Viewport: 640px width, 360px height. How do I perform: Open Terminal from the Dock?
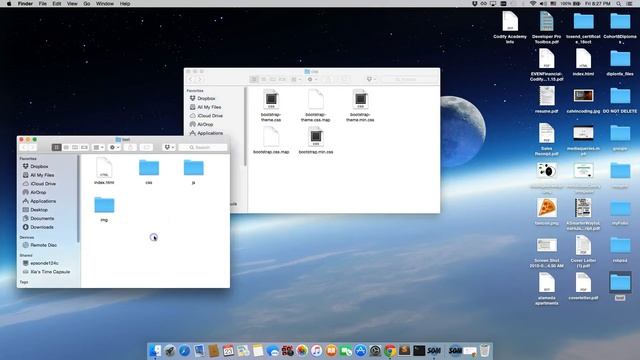(419, 351)
